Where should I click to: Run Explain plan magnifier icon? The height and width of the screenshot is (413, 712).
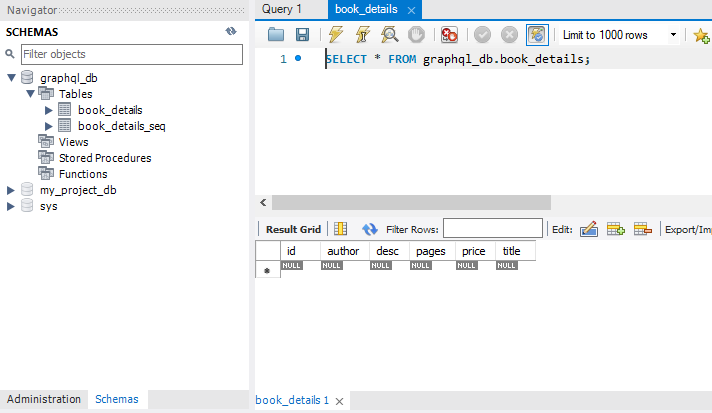(x=390, y=34)
